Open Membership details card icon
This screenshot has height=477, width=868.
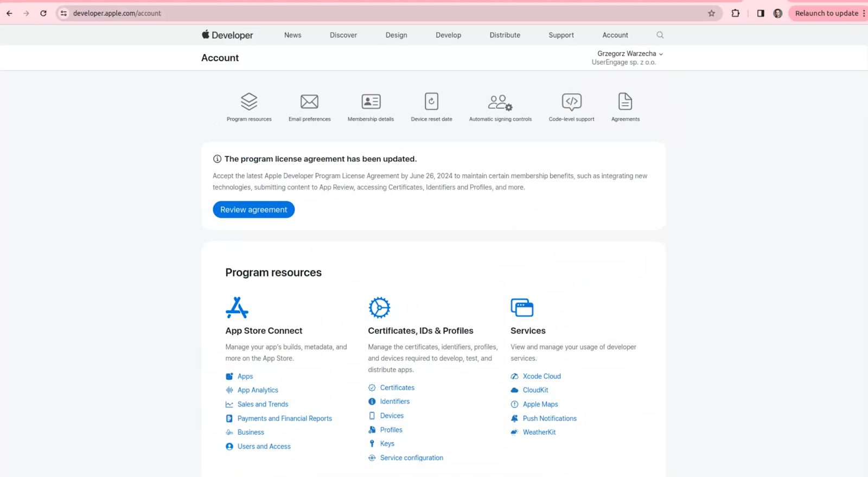coord(371,101)
